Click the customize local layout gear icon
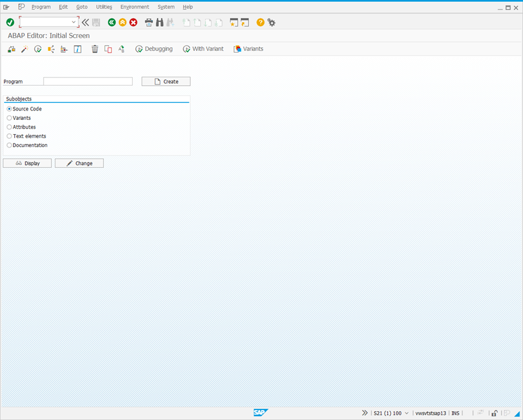523x420 pixels. point(272,22)
